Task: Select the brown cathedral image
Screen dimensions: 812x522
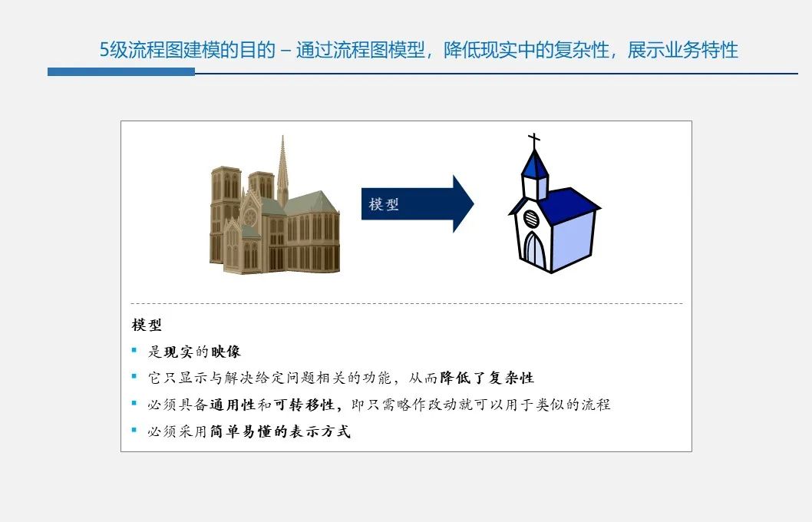Action: click(x=275, y=205)
